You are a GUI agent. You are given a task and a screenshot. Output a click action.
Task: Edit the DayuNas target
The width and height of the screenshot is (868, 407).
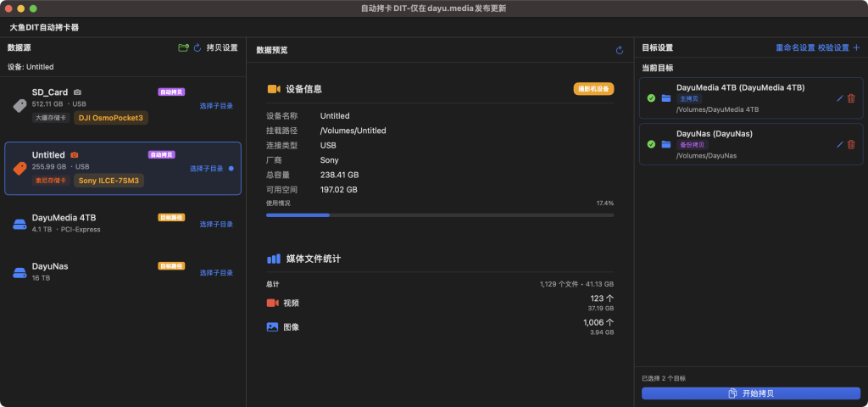point(839,144)
